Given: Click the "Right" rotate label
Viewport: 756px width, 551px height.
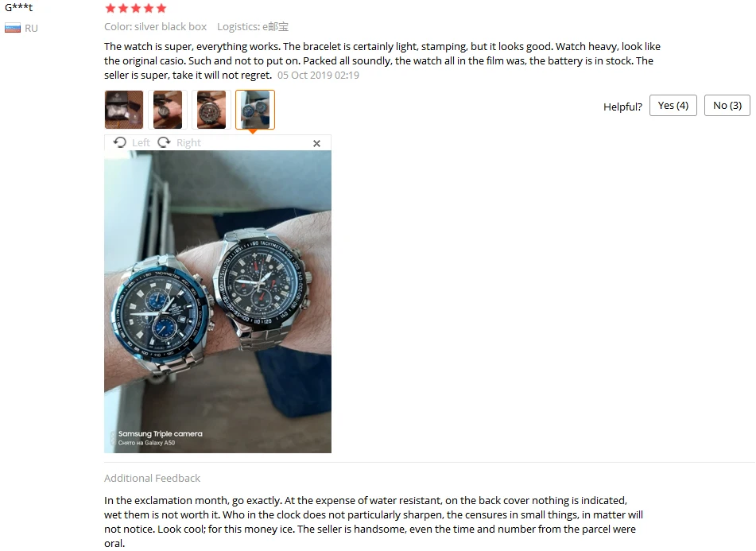Looking at the screenshot, I should click(x=188, y=142).
